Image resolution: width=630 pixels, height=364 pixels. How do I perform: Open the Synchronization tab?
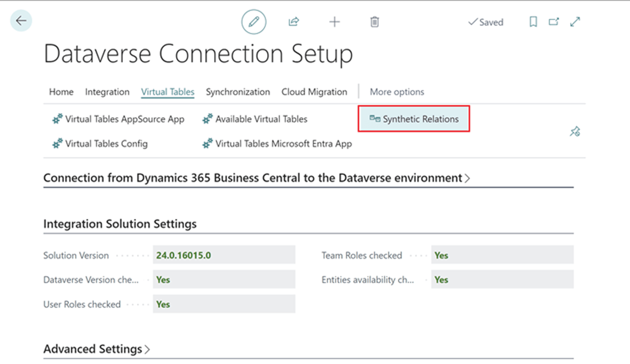click(238, 92)
